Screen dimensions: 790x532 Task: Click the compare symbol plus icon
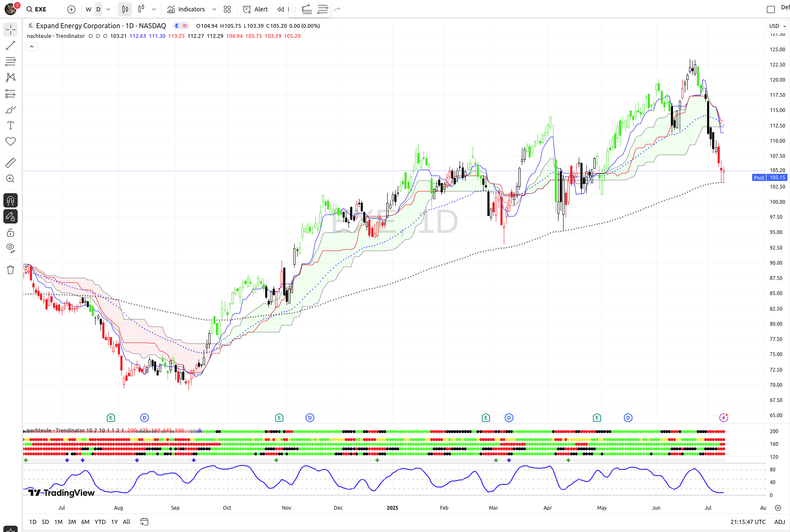[x=72, y=9]
